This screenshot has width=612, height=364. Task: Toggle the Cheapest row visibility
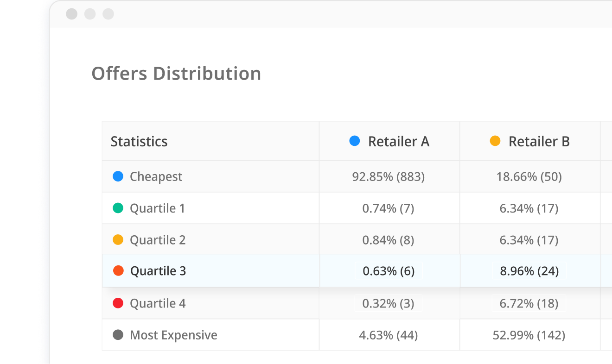[156, 176]
